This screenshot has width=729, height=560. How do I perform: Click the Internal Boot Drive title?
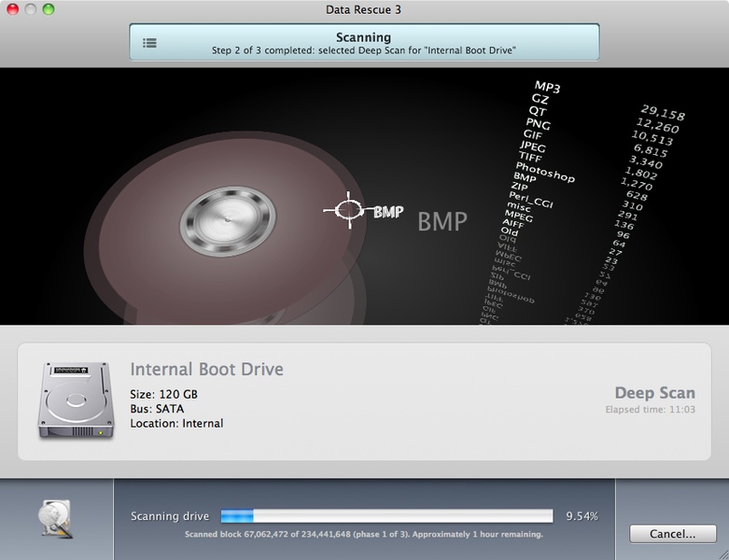click(206, 370)
